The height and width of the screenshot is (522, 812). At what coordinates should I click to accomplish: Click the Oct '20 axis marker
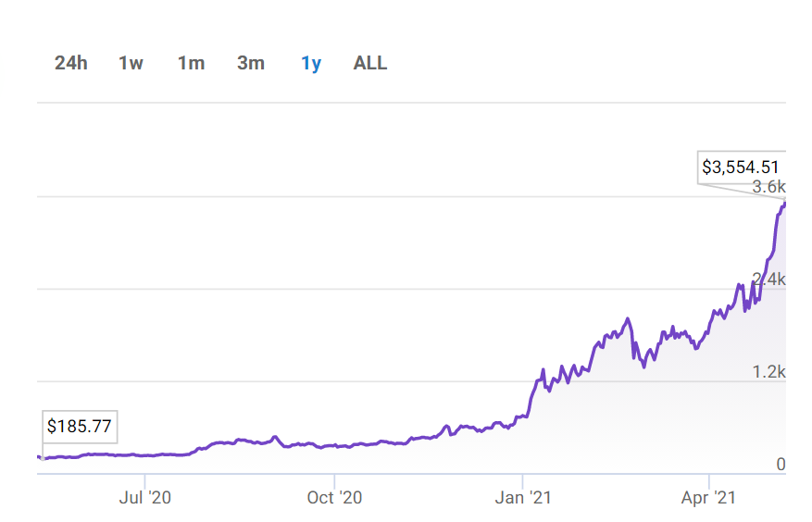334,498
